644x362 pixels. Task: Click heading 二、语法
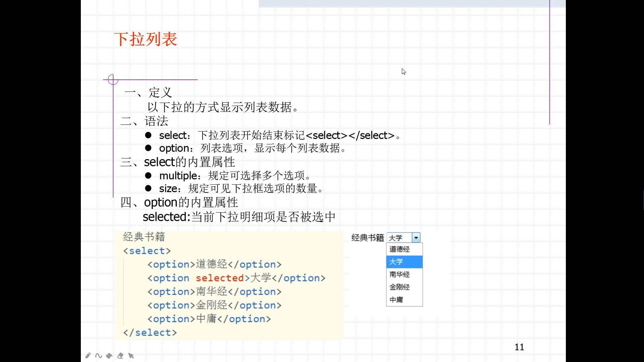[144, 121]
